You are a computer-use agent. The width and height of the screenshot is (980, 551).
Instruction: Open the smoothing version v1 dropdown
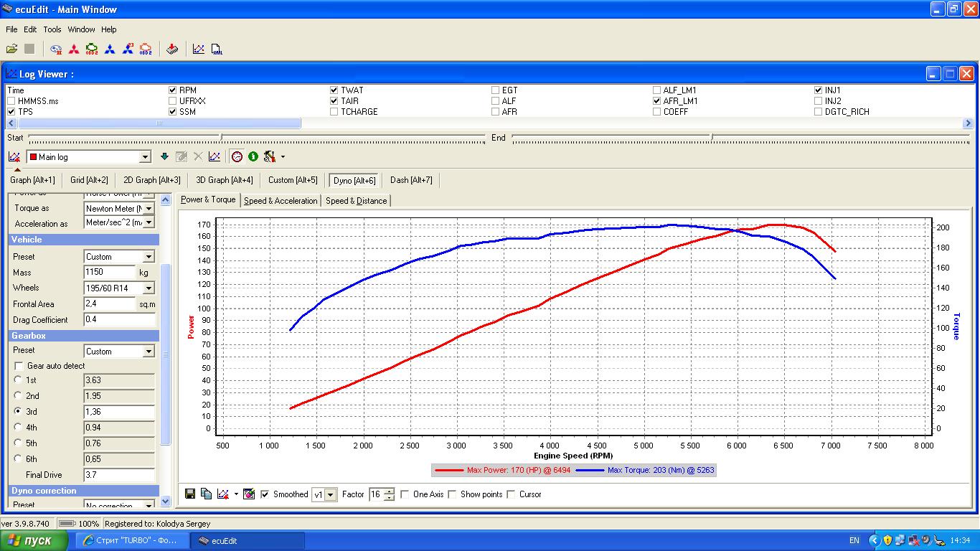pyautogui.click(x=331, y=495)
